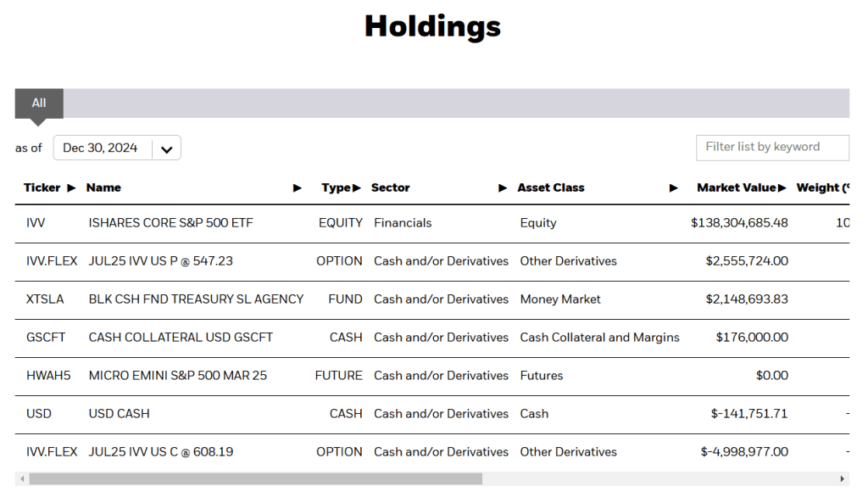Select the Dec 30, 2024 date box

pyautogui.click(x=101, y=148)
